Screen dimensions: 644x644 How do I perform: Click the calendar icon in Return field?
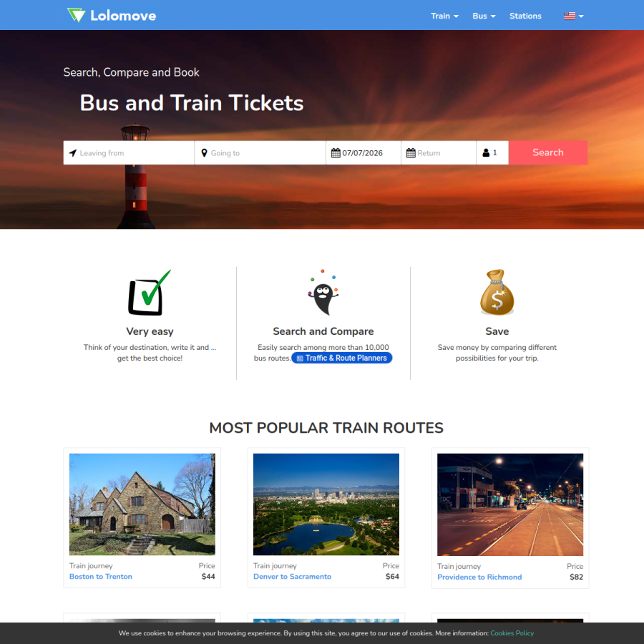tap(411, 153)
